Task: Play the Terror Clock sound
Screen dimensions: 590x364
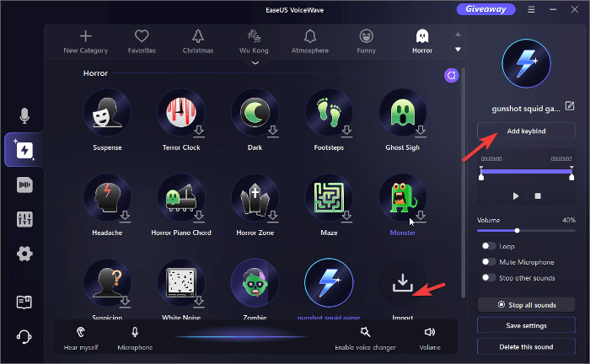Action: tap(181, 112)
